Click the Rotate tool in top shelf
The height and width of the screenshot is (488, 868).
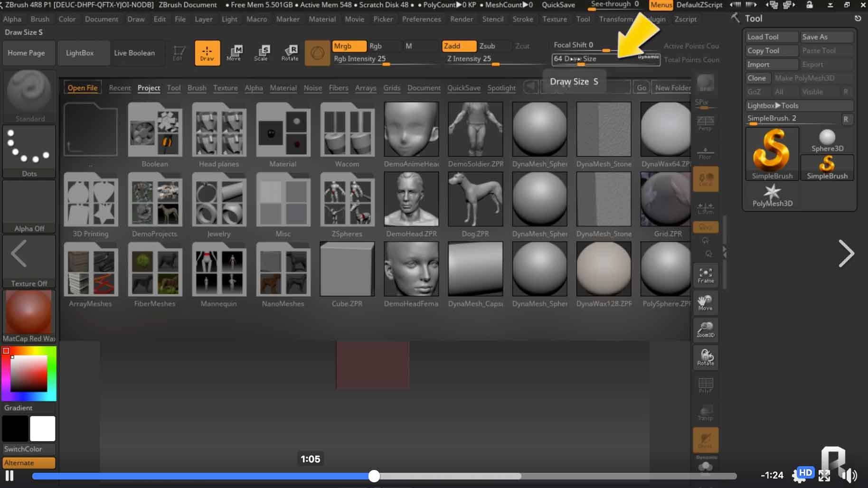[290, 53]
